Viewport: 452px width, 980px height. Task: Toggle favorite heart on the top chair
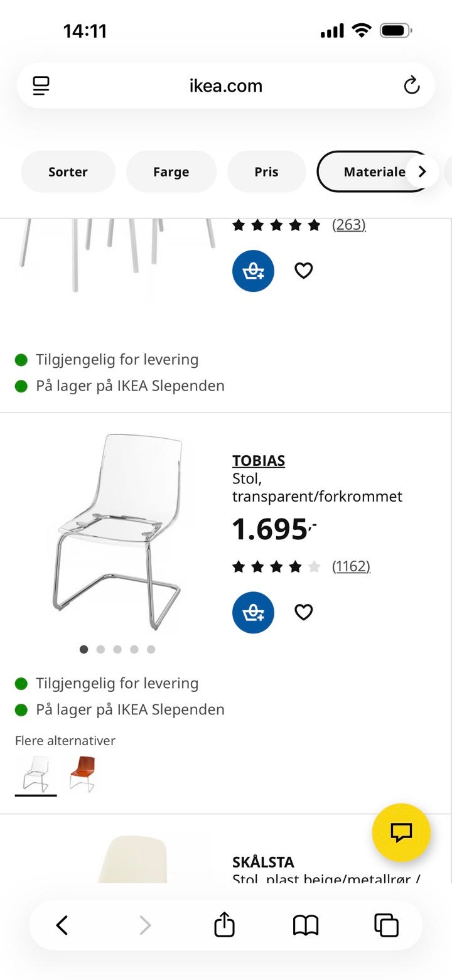(304, 271)
